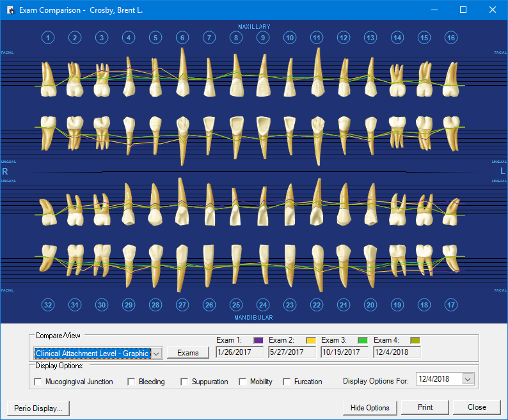Open the Perio Display settings
Image resolution: width=508 pixels, height=420 pixels.
[38, 408]
